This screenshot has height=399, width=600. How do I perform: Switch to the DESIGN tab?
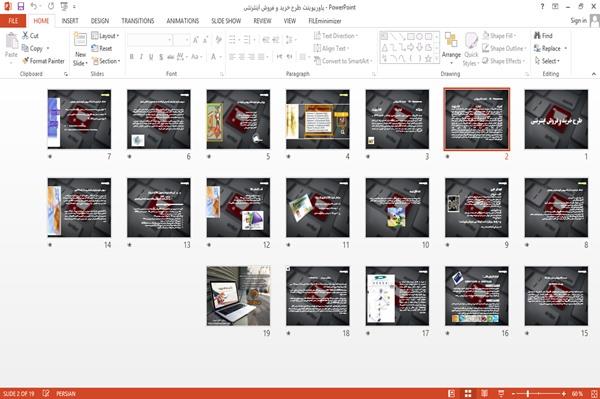tap(100, 21)
